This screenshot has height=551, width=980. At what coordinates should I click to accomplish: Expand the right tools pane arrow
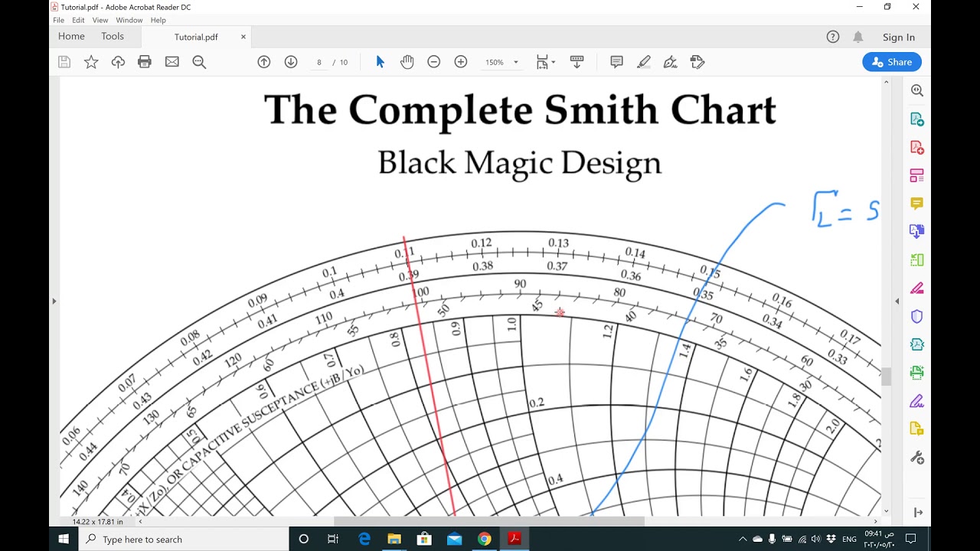[916, 512]
